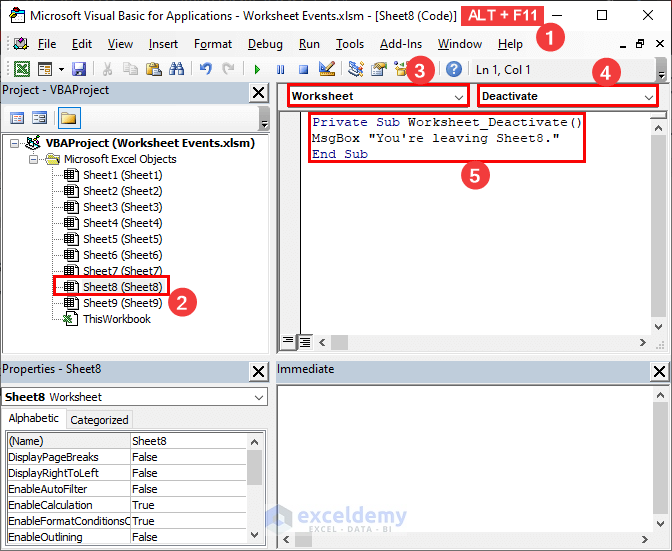The image size is (672, 551).
Task: Click the View Object icon in Project panel
Action: point(39,118)
